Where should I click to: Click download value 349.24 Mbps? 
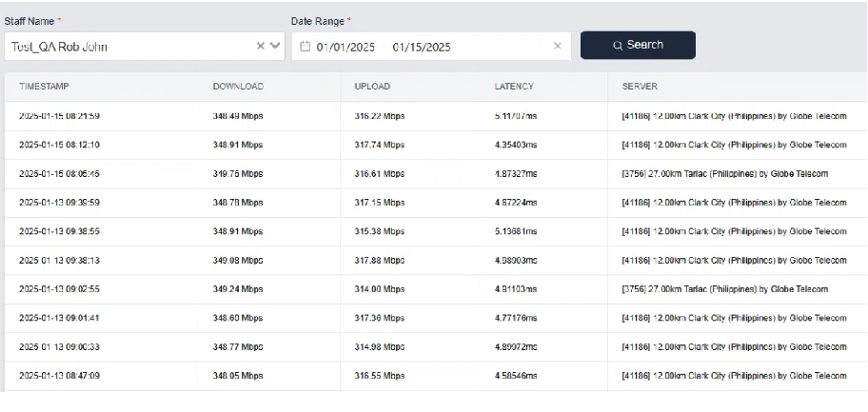click(238, 289)
